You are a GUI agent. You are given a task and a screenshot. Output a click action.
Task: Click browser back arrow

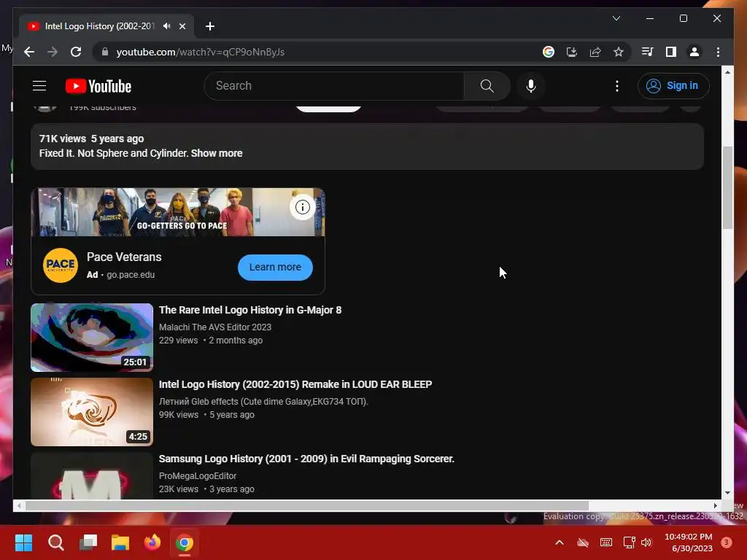(x=29, y=52)
